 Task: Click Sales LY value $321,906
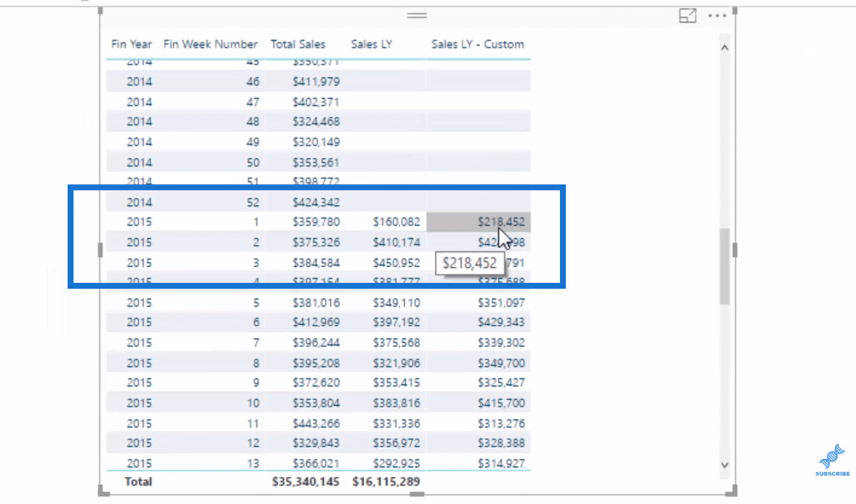pyautogui.click(x=396, y=363)
